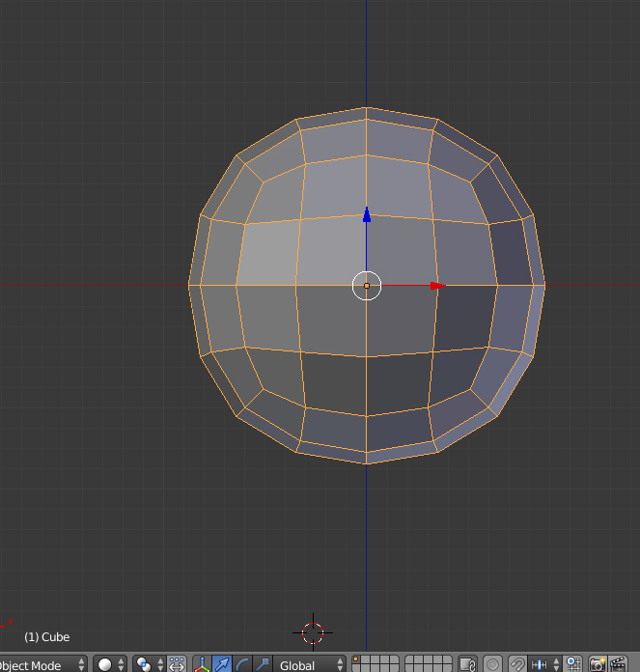The width and height of the screenshot is (640, 672).
Task: Toggle the 3D manipulator axes icon
Action: 202,664
